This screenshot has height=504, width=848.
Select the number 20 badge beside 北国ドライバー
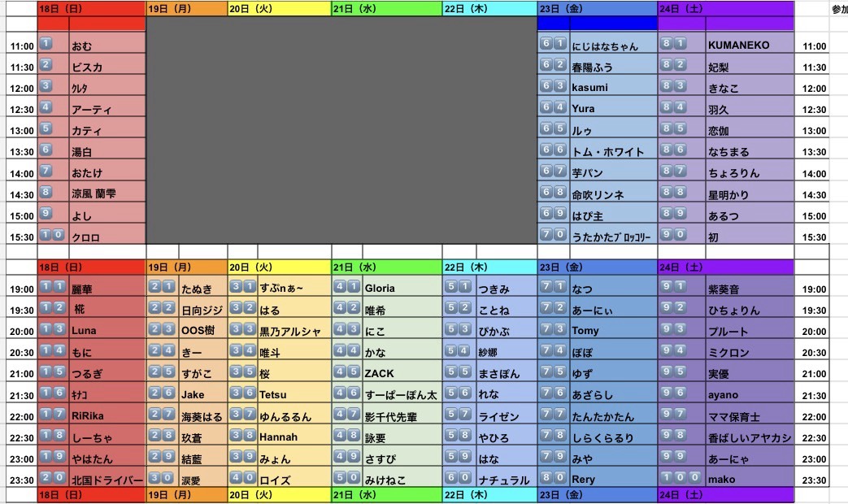click(x=53, y=477)
